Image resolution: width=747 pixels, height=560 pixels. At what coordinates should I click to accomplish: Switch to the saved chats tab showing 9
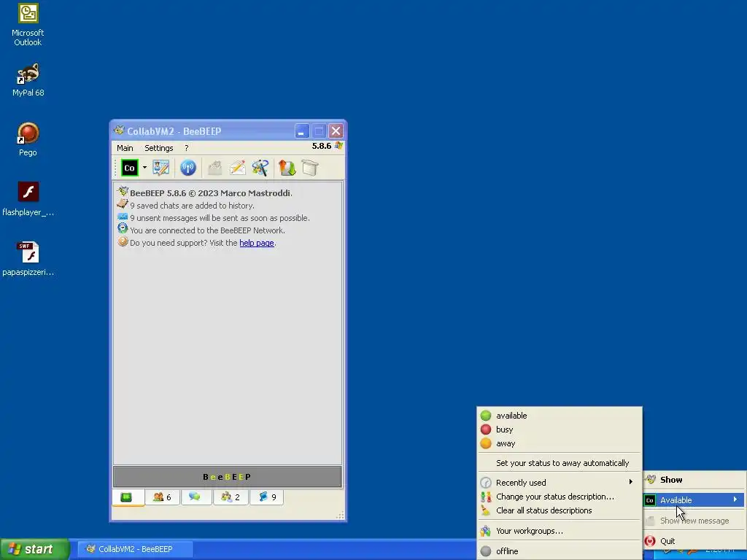pos(267,497)
